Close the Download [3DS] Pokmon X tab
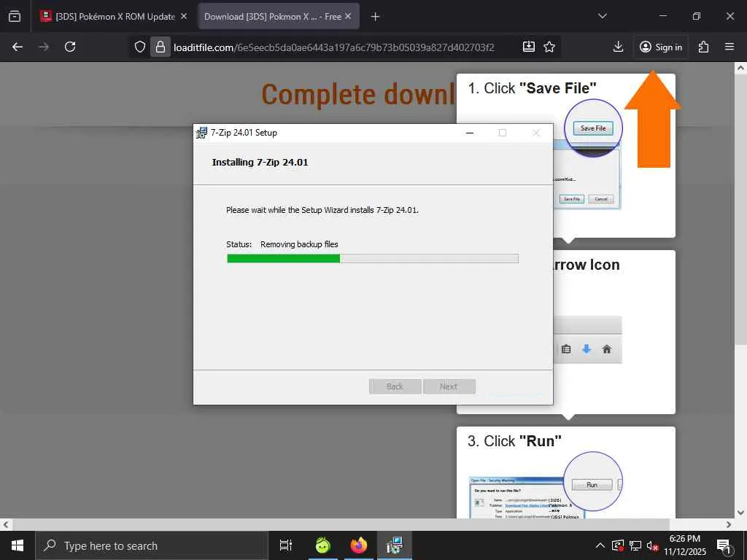Screen dimensions: 747x560 (x=348, y=16)
